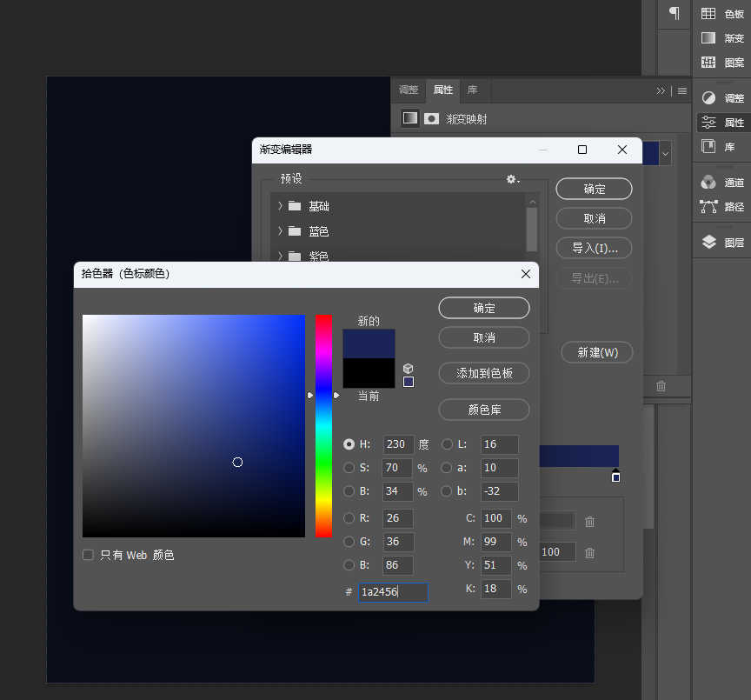The width and height of the screenshot is (751, 700).
Task: Switch to the 库 tab
Action: tap(472, 90)
